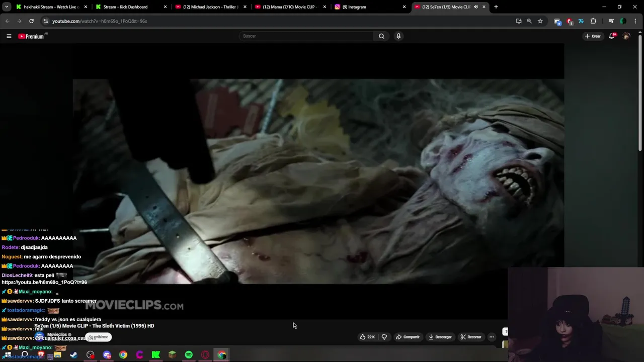Start voice search with microphone icon
Image resolution: width=644 pixels, height=362 pixels.
(398, 36)
